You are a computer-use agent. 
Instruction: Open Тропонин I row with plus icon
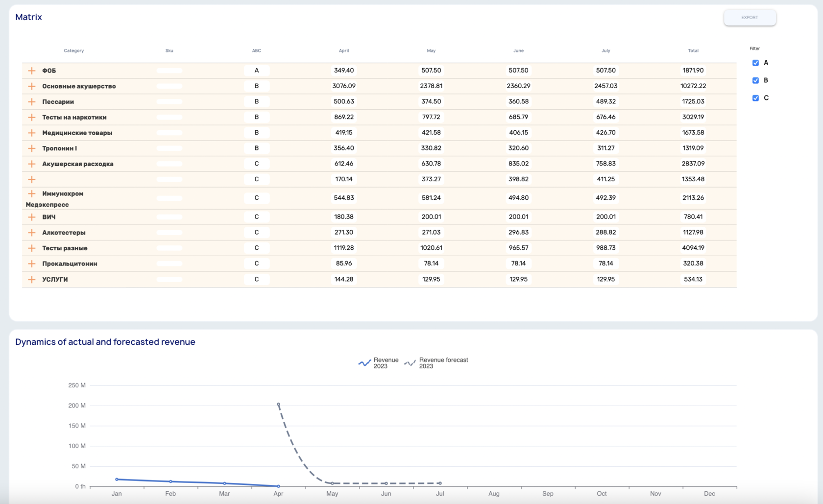click(x=32, y=148)
